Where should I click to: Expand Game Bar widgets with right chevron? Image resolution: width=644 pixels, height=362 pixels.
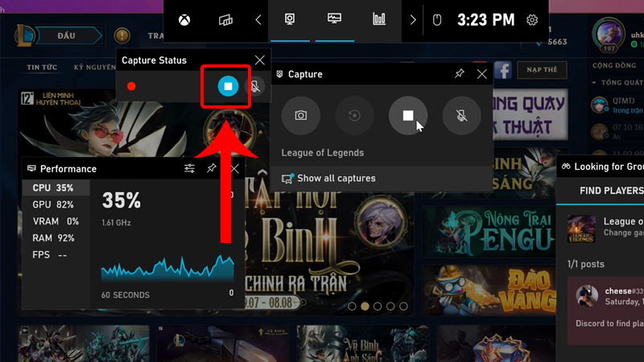[x=413, y=20]
